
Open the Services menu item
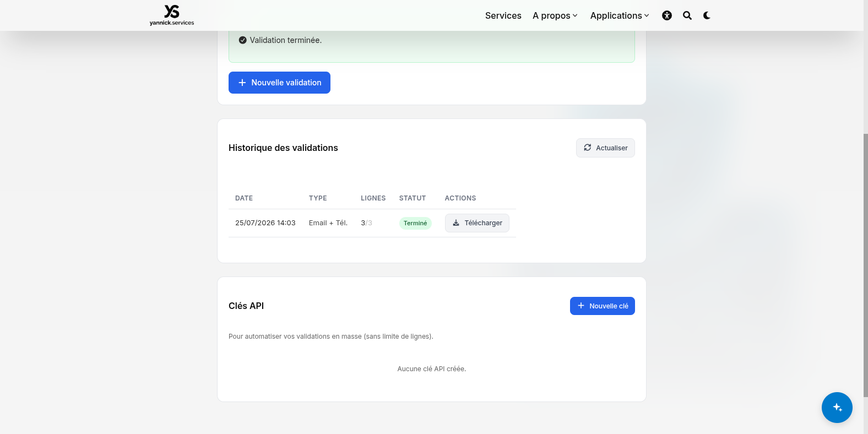pos(503,15)
